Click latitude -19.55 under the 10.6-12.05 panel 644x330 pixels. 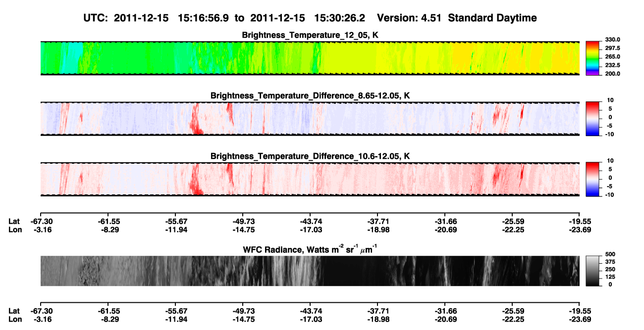pyautogui.click(x=580, y=221)
